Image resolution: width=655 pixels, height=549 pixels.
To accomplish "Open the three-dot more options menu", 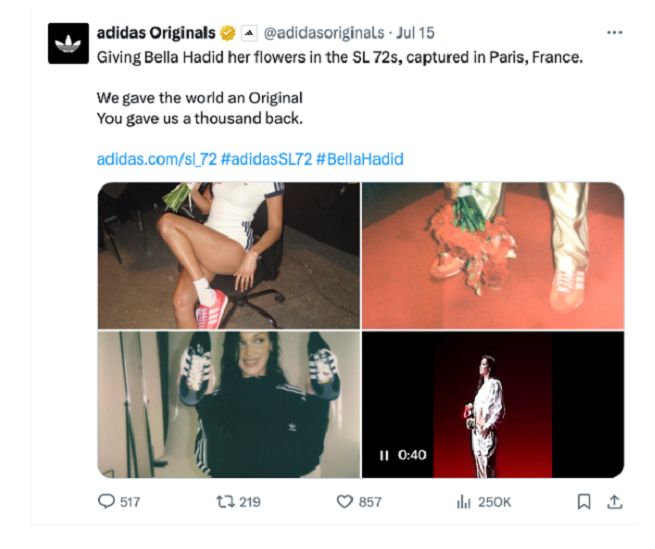I will pyautogui.click(x=615, y=33).
